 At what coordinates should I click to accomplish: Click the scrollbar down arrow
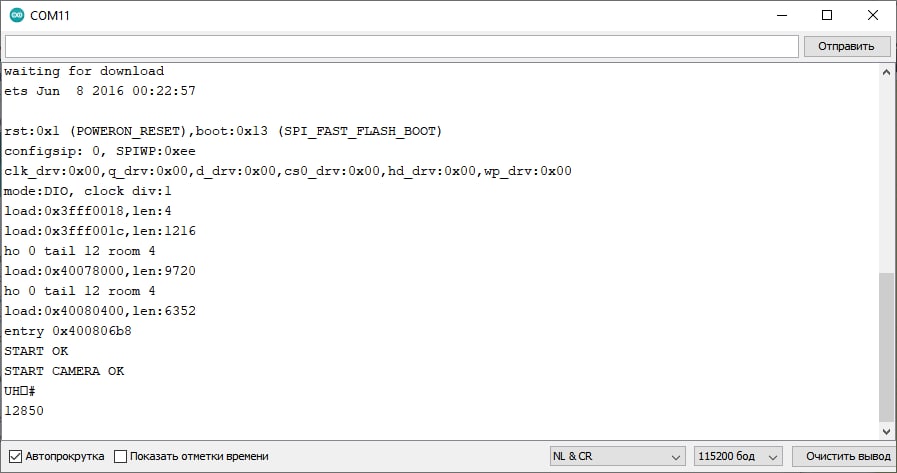[x=886, y=431]
